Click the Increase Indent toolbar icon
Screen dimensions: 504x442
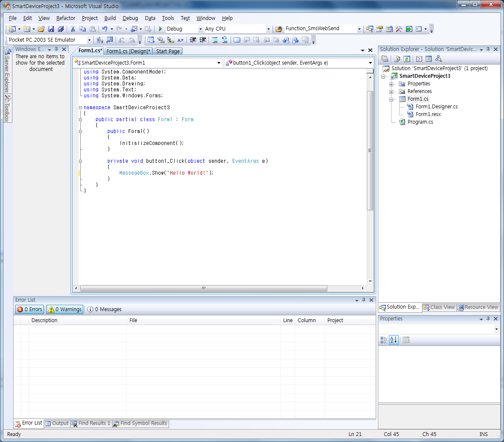click(203, 40)
